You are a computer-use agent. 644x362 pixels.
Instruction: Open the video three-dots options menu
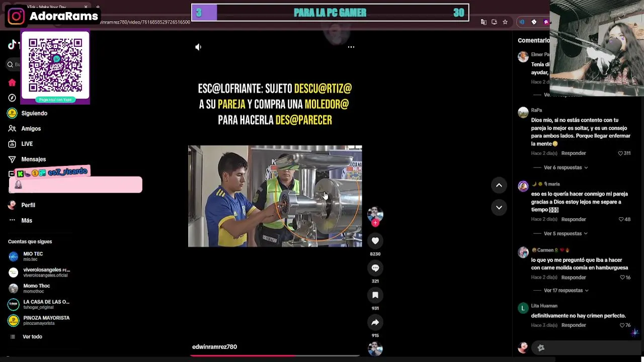[351, 47]
